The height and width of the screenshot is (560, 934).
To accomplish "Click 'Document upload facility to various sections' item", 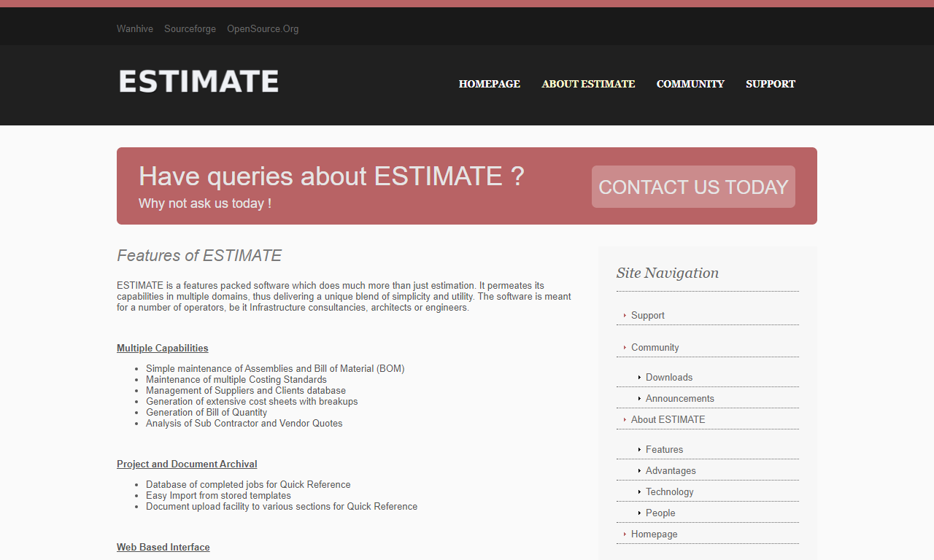I will coord(282,507).
